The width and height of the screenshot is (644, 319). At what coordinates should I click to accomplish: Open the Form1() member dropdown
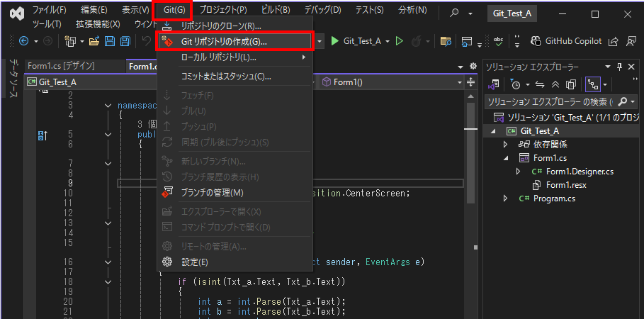460,82
